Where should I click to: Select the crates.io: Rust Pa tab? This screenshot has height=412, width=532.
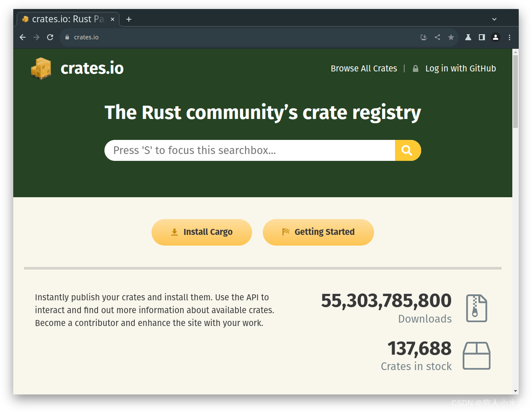[x=68, y=19]
